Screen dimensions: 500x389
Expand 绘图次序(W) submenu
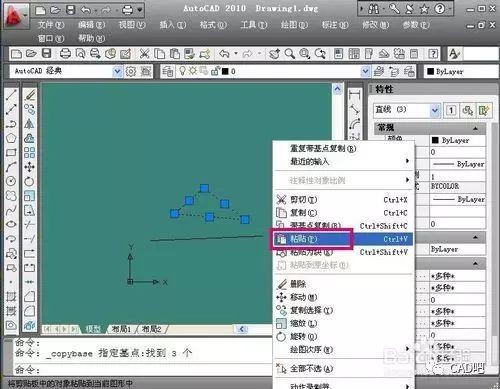point(343,349)
